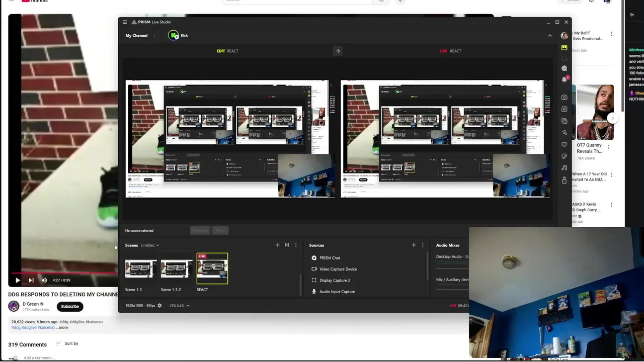Image resolution: width=644 pixels, height=362 pixels.
Task: Select the REACT live scene thumbnail
Action: pos(212,268)
